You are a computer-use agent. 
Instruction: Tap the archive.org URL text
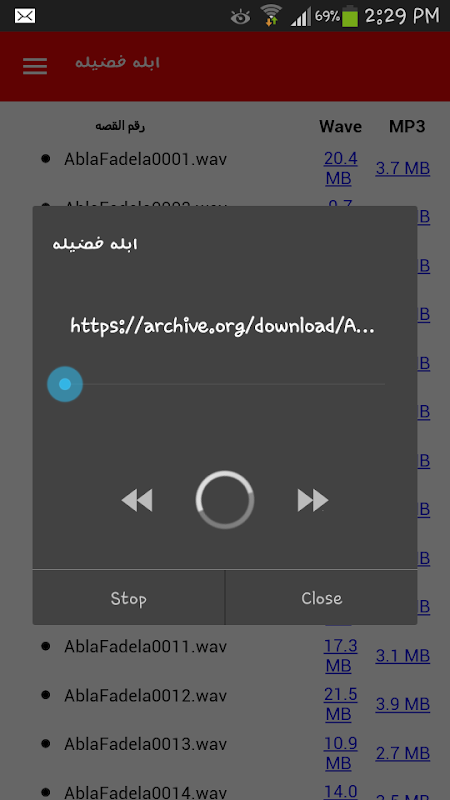222,326
